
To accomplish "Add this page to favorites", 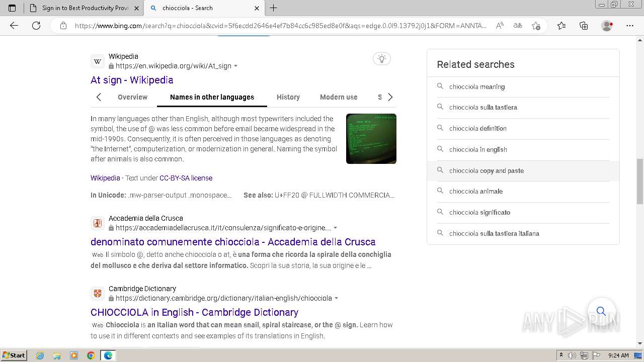I will click(x=536, y=26).
